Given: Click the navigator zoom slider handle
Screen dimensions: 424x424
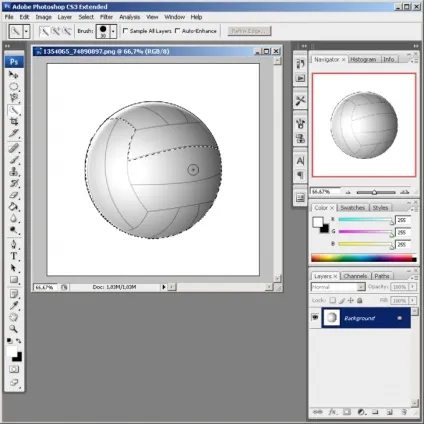Looking at the screenshot, I should point(374,192).
